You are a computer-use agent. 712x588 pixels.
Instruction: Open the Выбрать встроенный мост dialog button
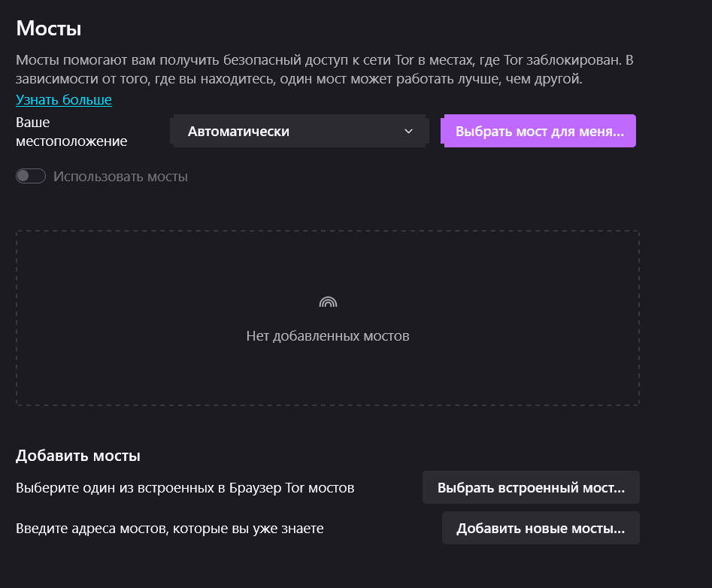coord(531,487)
